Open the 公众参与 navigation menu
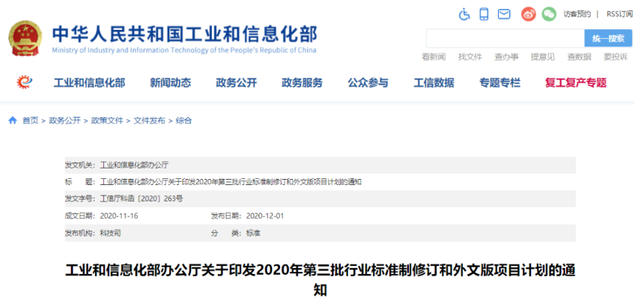The image size is (644, 304). (x=368, y=83)
